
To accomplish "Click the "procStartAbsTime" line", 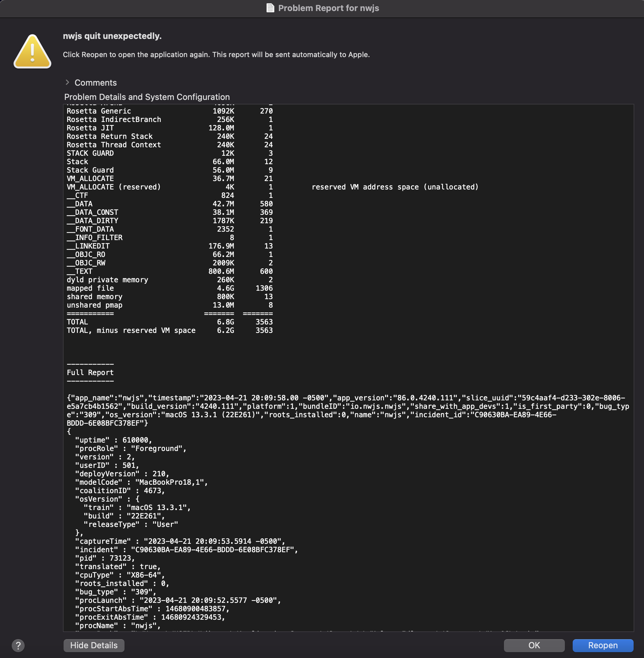I will tap(152, 609).
